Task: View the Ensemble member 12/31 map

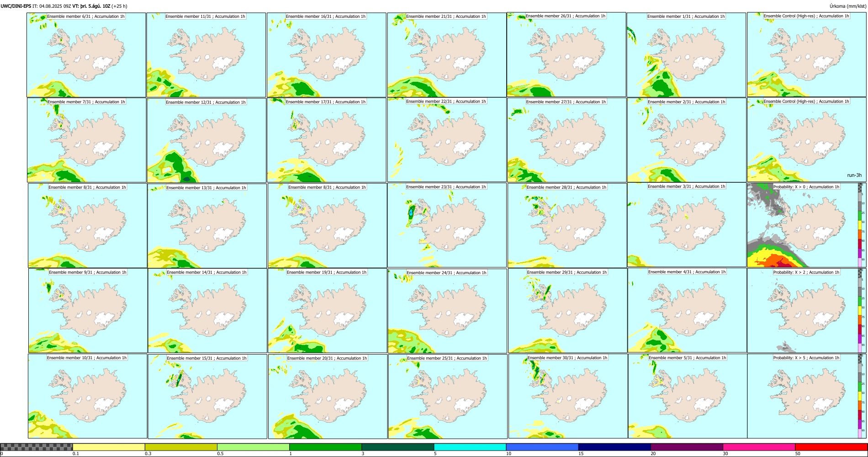Action: pyautogui.click(x=206, y=140)
